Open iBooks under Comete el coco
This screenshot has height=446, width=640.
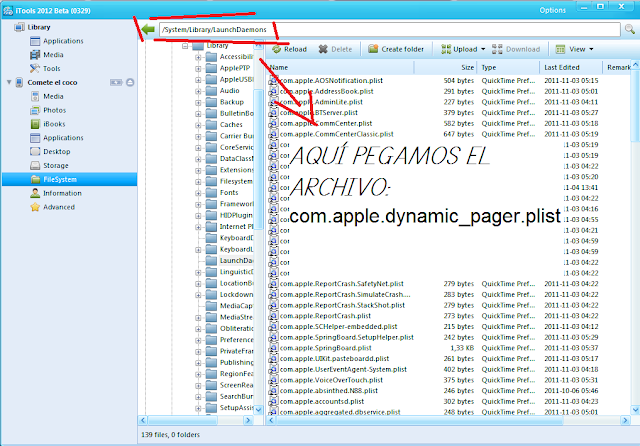pos(55,124)
